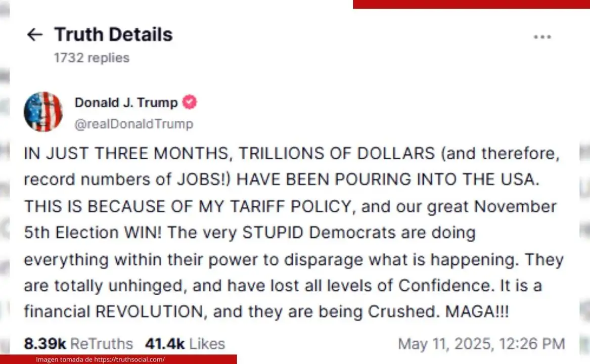The image size is (590, 364).
Task: Click the word REVOLUTION in the post
Action: [x=149, y=312]
